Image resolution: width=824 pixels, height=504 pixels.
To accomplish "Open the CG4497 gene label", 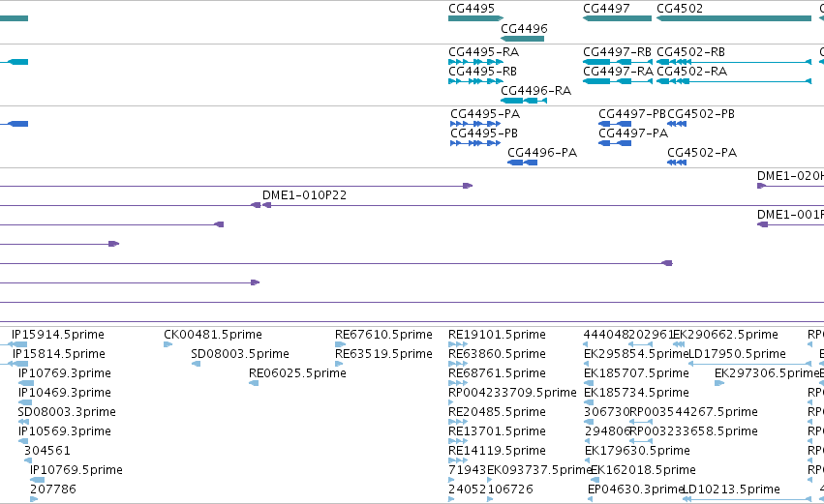I will click(606, 9).
